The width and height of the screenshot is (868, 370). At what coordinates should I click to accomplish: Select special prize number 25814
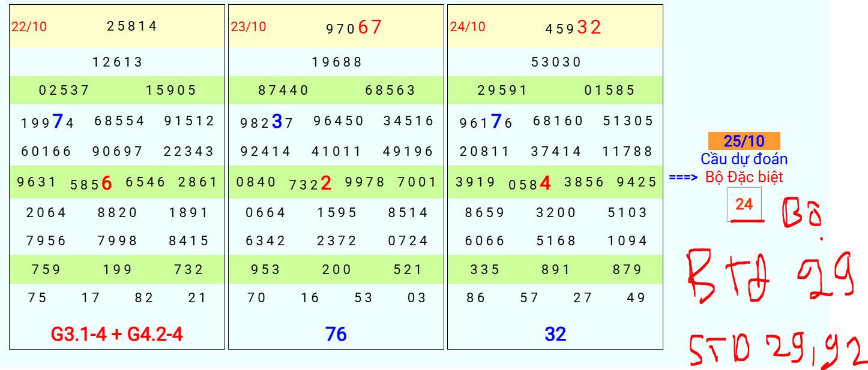click(x=132, y=26)
